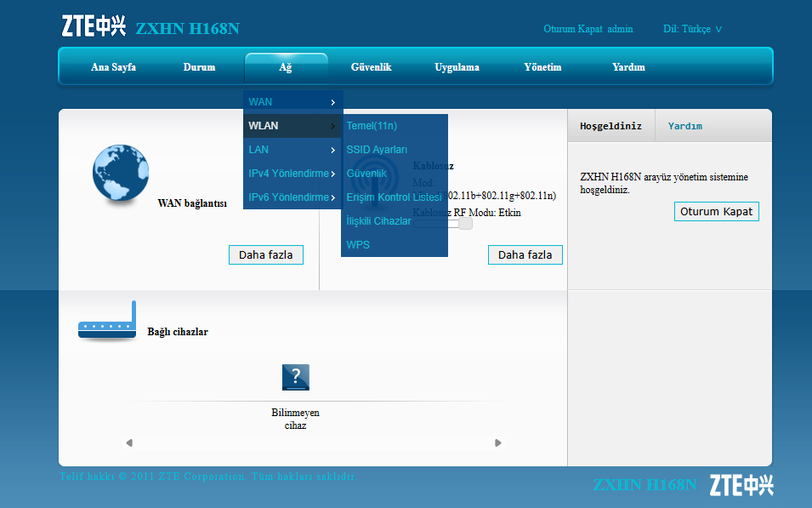Open the Dil: Türkçe language dropdown
Screen dimensions: 812x508
(692, 29)
